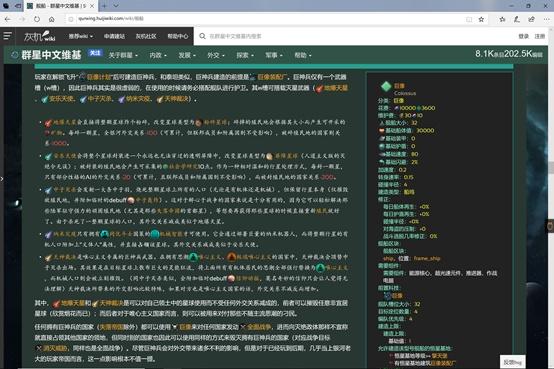Add this page to favorites star
Screen dimensions: 554x369
pyautogui.click(x=481, y=19)
